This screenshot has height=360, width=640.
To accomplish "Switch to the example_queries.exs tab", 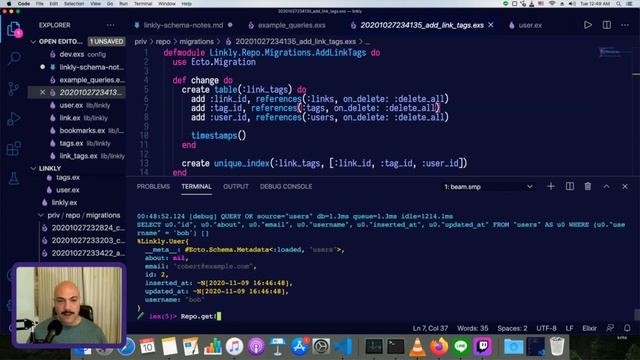I will coord(291,25).
